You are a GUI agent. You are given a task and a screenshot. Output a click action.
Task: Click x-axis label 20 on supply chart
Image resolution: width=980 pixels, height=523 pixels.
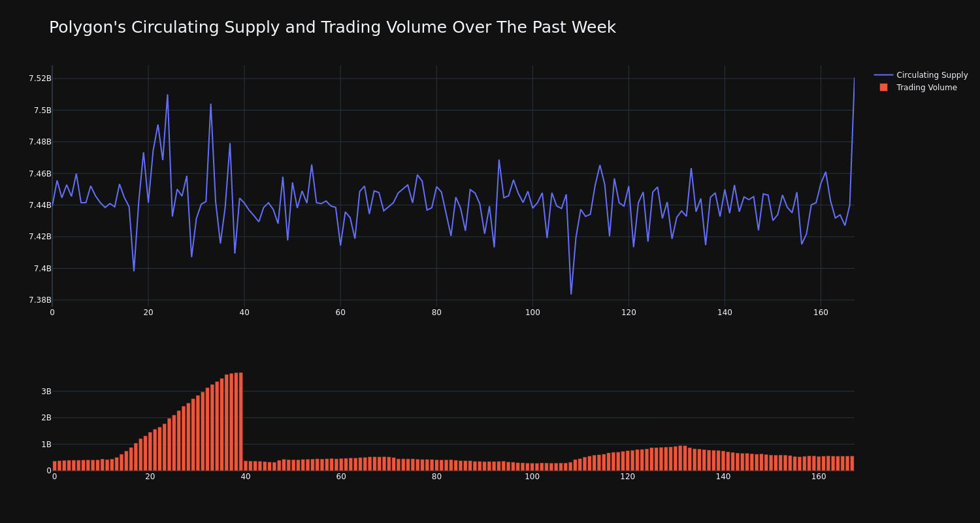tap(148, 312)
